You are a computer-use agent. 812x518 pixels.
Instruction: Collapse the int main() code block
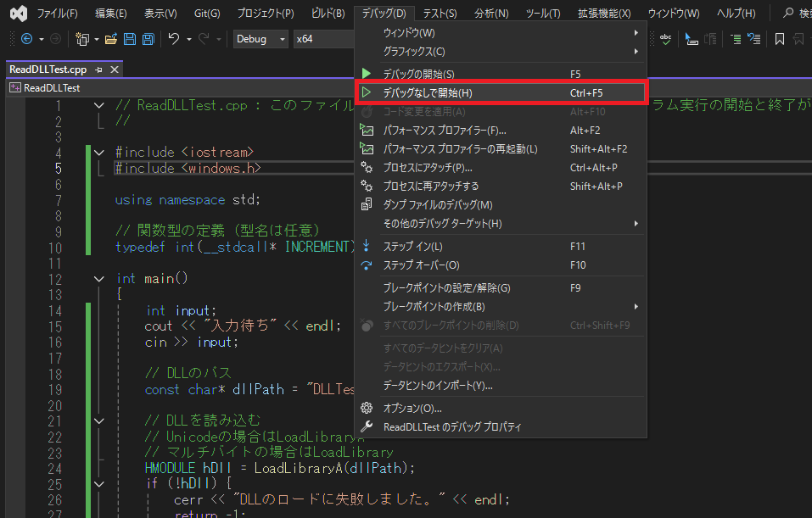pos(99,279)
